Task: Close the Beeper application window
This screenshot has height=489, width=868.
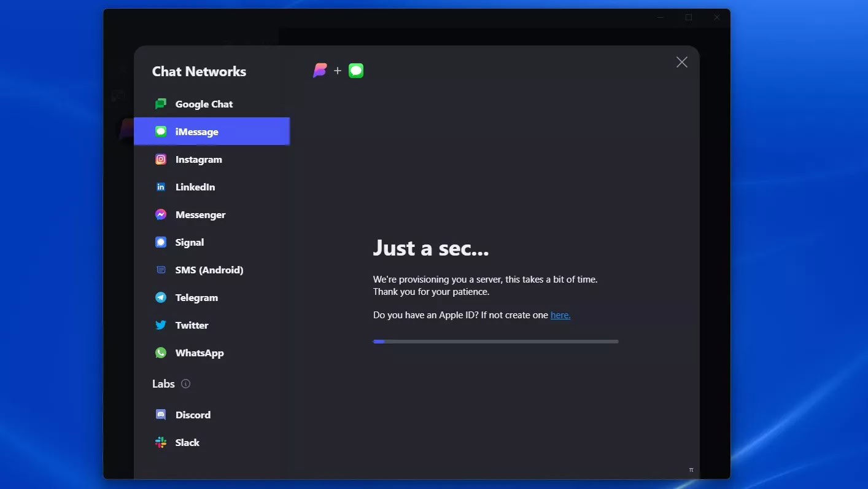Action: (717, 17)
